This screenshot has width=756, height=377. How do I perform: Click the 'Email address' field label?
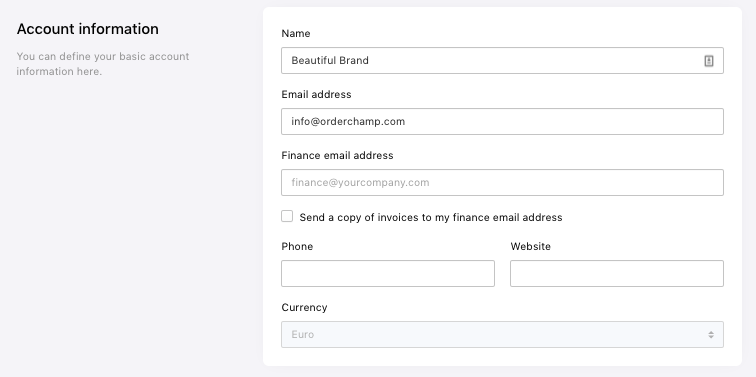click(x=316, y=94)
